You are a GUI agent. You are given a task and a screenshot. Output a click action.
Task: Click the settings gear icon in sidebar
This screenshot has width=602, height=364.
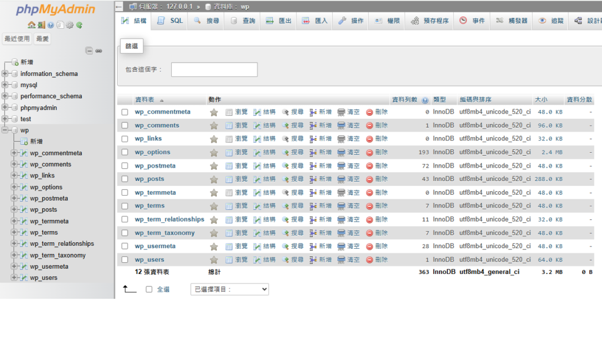69,25
